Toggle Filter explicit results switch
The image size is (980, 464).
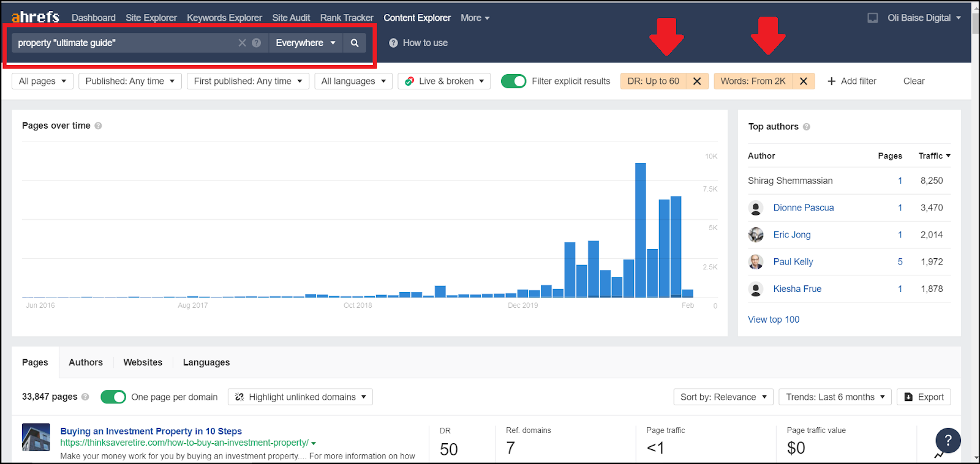pyautogui.click(x=513, y=81)
